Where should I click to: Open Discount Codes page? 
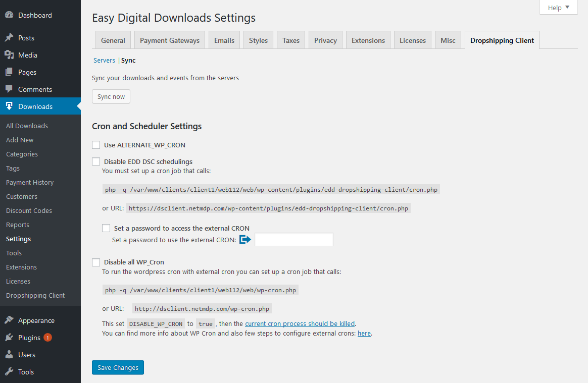tap(29, 210)
